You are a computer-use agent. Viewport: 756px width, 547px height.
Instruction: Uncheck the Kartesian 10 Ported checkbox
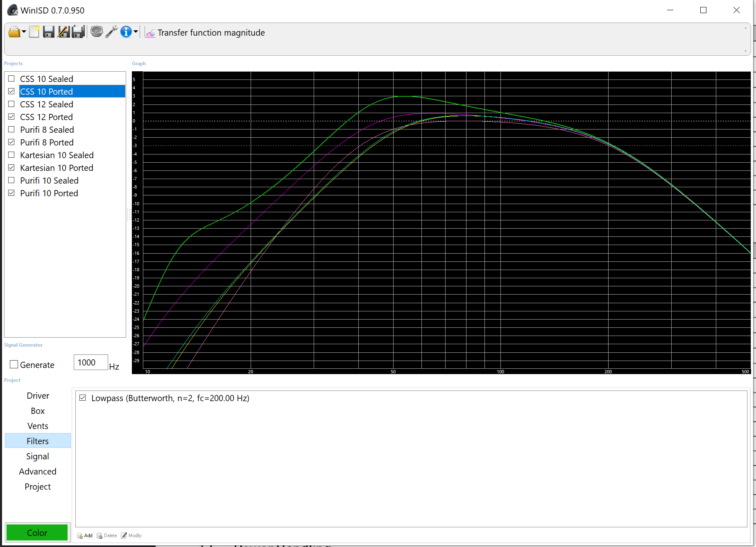coord(11,168)
